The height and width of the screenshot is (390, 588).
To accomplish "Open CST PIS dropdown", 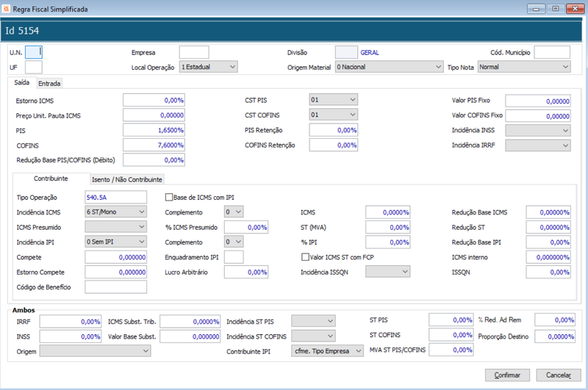I will pyautogui.click(x=334, y=100).
